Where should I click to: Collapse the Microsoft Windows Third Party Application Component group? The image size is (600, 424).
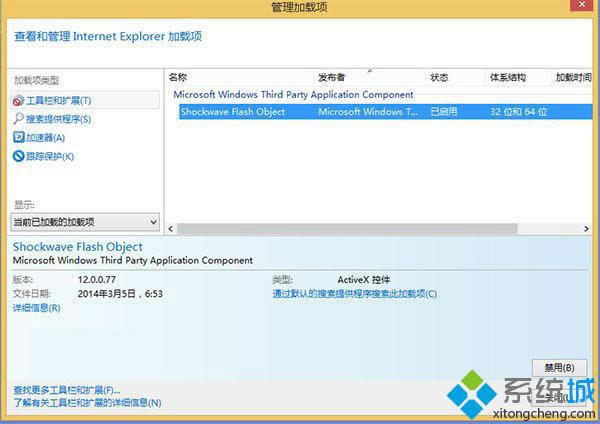tap(293, 95)
